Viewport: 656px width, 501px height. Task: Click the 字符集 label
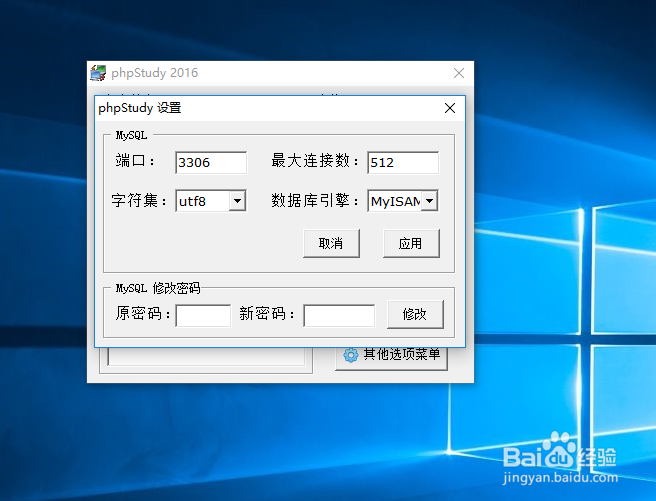(x=138, y=201)
